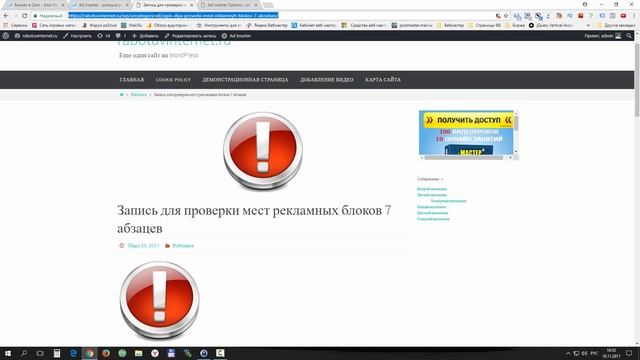Viewport: 640px width, 360px height.
Task: Expand the bookmarks overflow chevron
Action: click(x=588, y=25)
